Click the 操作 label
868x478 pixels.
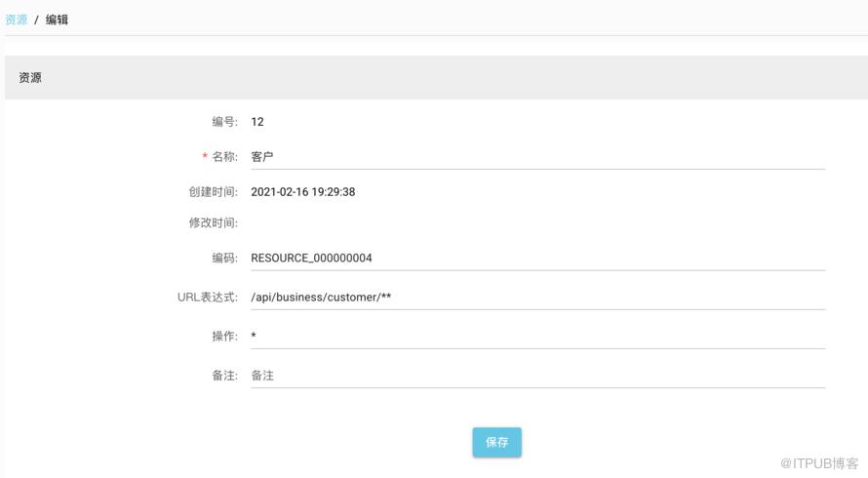224,337
